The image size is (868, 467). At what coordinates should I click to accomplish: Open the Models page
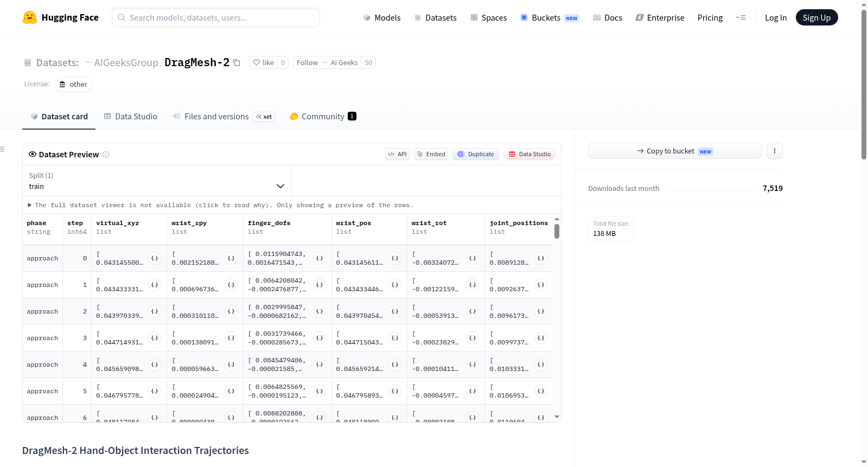(x=382, y=17)
